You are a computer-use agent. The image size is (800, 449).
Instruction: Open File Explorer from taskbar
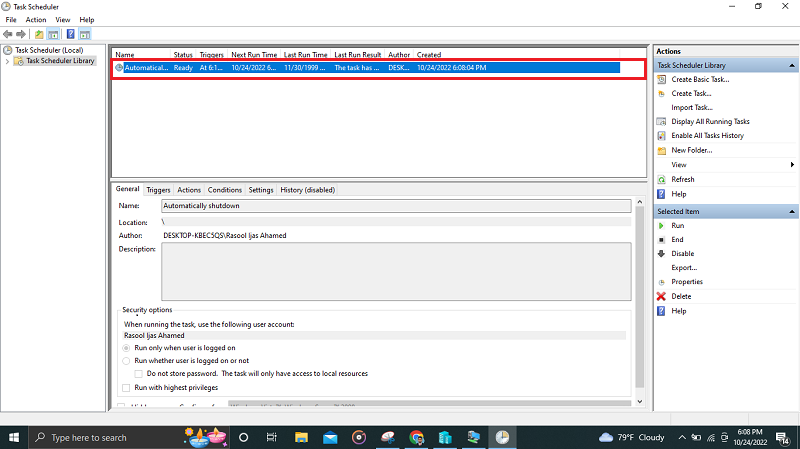[x=301, y=437]
